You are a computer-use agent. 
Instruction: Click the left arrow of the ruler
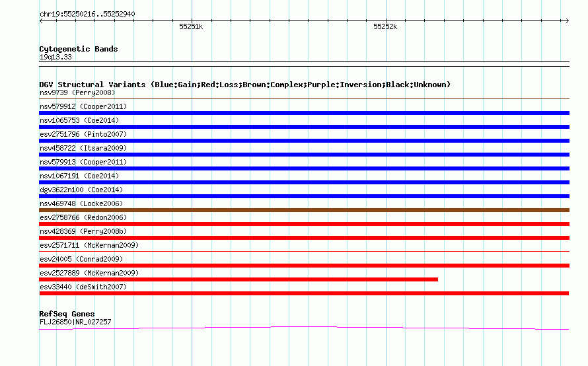42,21
